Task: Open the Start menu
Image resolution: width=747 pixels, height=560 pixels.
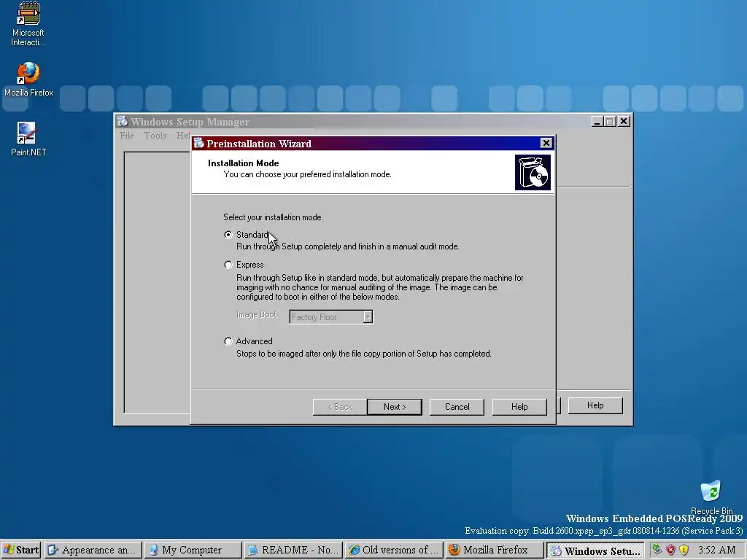Action: click(x=21, y=550)
